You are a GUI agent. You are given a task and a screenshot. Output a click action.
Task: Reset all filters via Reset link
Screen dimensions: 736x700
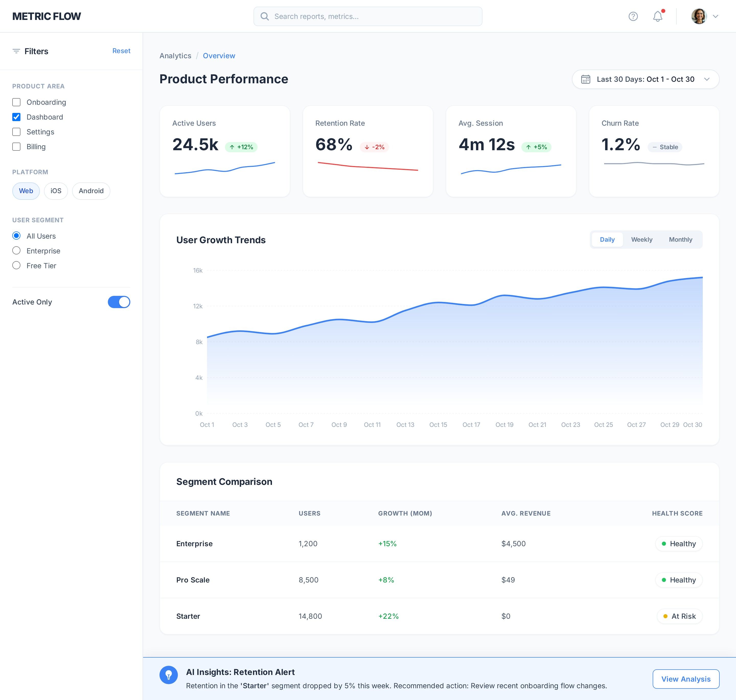pyautogui.click(x=121, y=51)
